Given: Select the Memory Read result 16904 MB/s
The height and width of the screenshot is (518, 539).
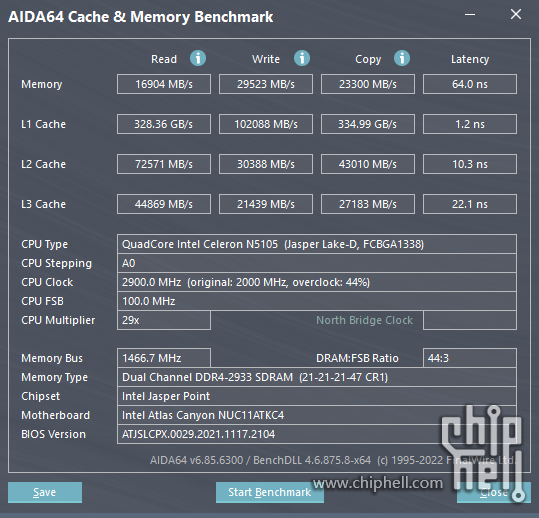Looking at the screenshot, I should [164, 84].
